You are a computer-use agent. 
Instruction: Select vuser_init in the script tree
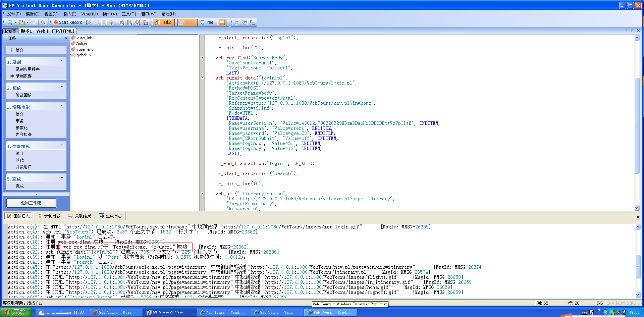pyautogui.click(x=84, y=38)
